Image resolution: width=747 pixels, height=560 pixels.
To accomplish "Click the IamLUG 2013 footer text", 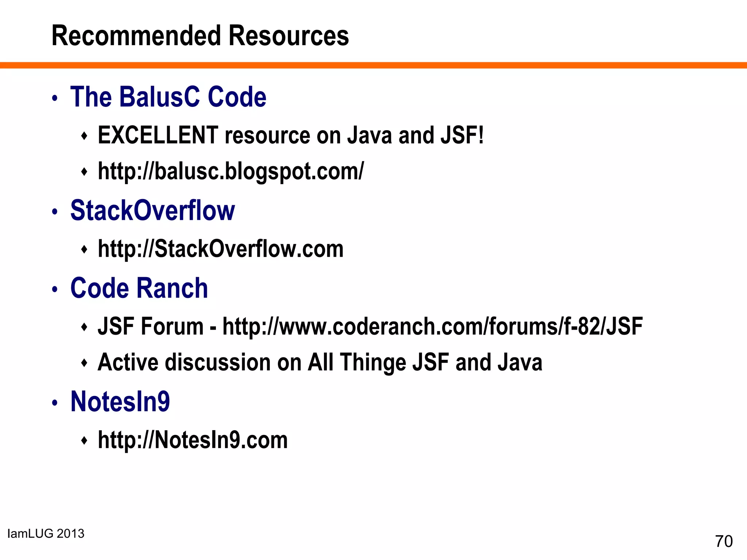I will [46, 534].
